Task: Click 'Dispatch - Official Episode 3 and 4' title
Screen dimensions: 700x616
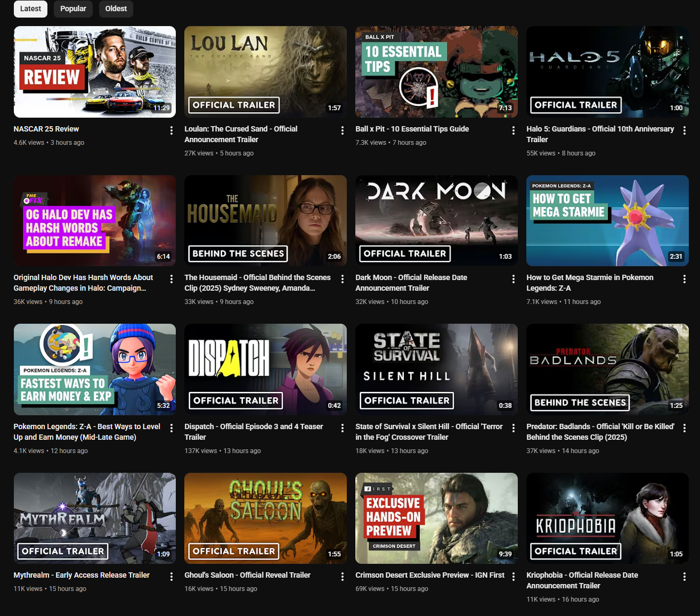Action: (254, 432)
